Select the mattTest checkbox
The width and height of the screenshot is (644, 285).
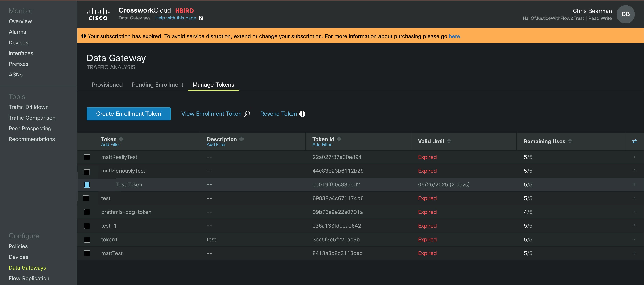(x=87, y=253)
